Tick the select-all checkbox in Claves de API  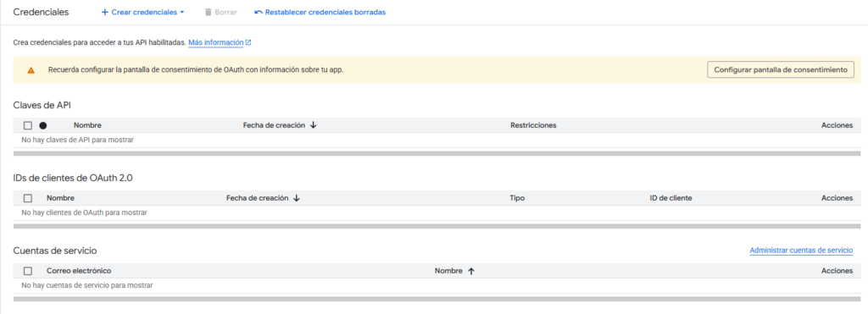coord(28,125)
